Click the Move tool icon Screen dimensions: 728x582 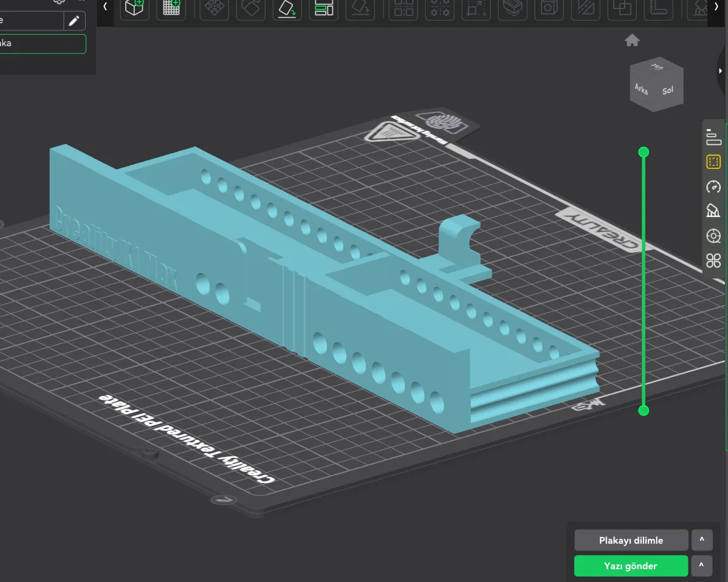click(215, 7)
